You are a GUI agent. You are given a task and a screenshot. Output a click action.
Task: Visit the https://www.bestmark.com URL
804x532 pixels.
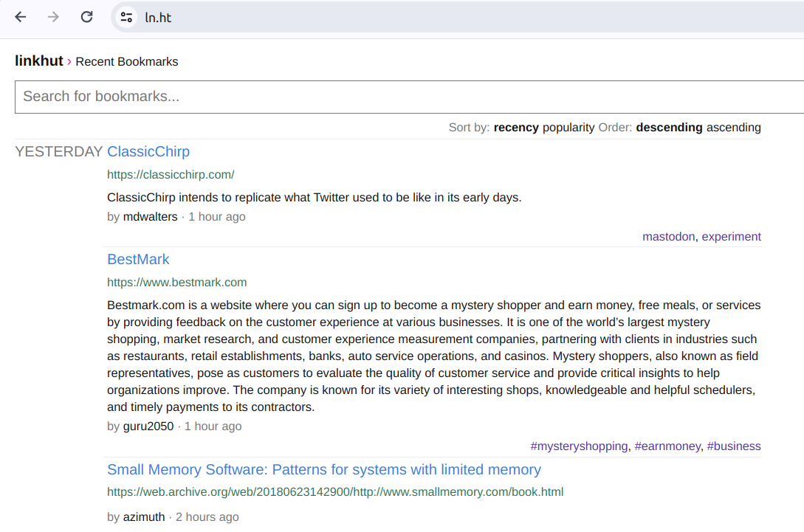pos(177,283)
